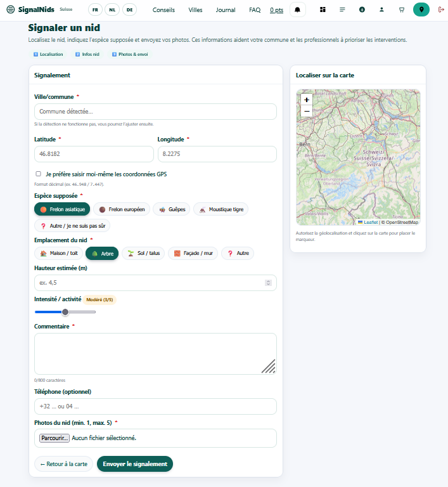Open the dashboard grid icon

323,10
